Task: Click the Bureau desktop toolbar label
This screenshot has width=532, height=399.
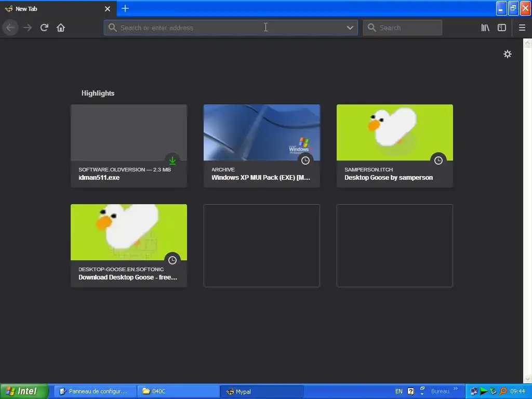Action: pos(440,391)
